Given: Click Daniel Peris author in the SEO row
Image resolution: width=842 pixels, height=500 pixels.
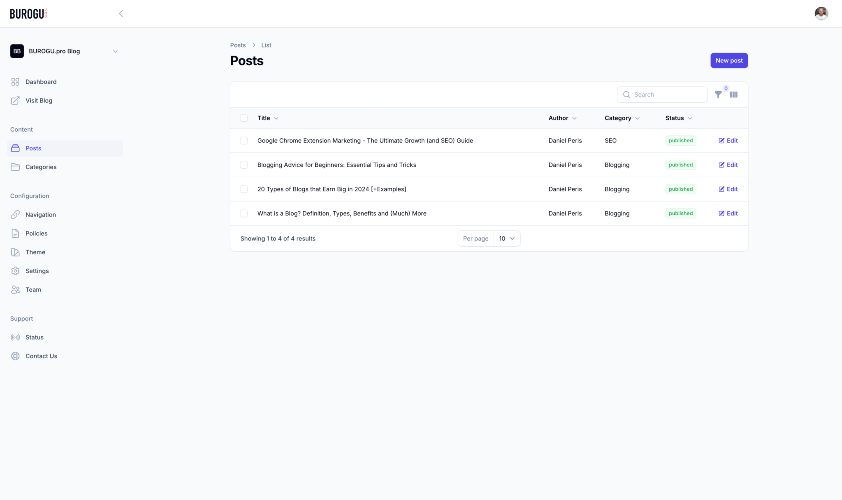Looking at the screenshot, I should pyautogui.click(x=565, y=141).
